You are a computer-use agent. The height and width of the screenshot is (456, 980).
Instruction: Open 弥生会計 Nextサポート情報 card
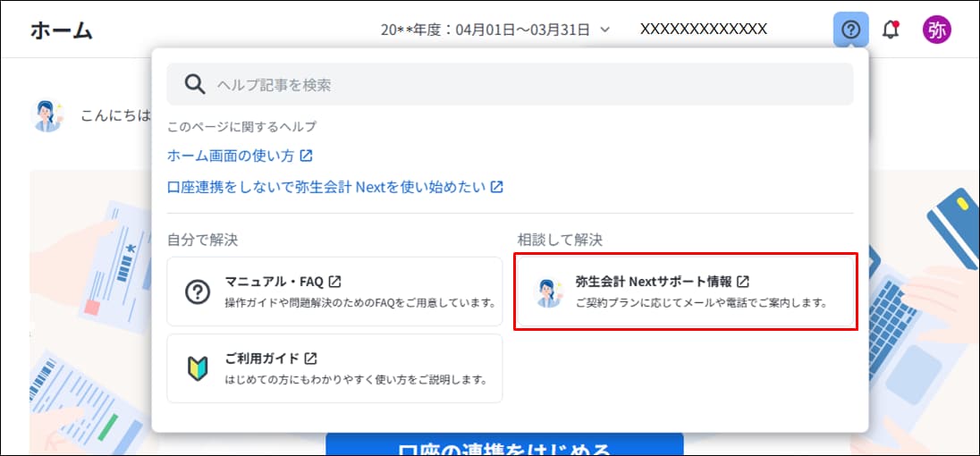(686, 291)
